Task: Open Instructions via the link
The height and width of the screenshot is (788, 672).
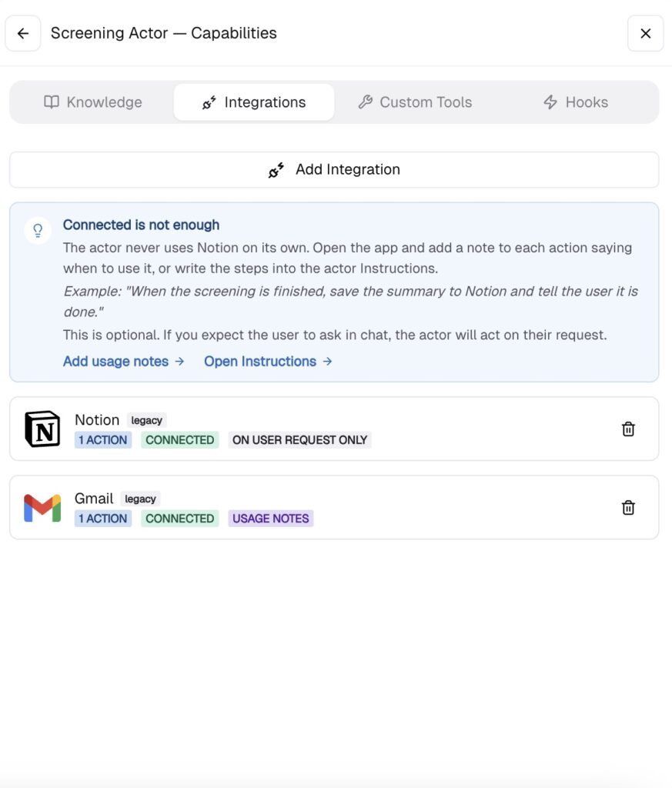Action: [x=268, y=362]
